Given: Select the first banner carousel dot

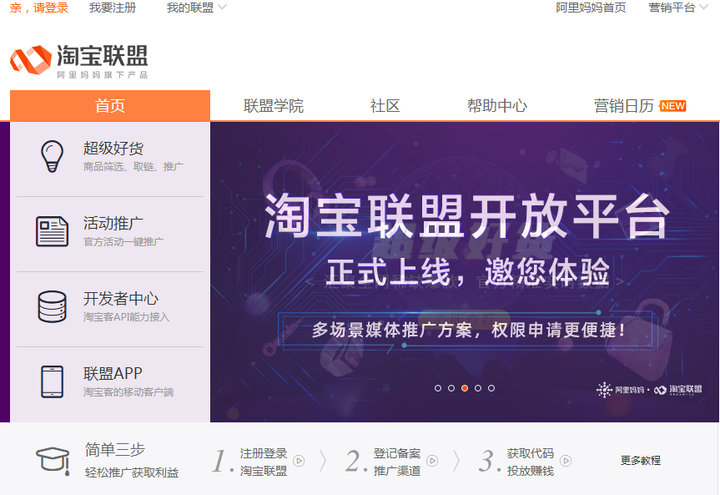Looking at the screenshot, I should (438, 388).
